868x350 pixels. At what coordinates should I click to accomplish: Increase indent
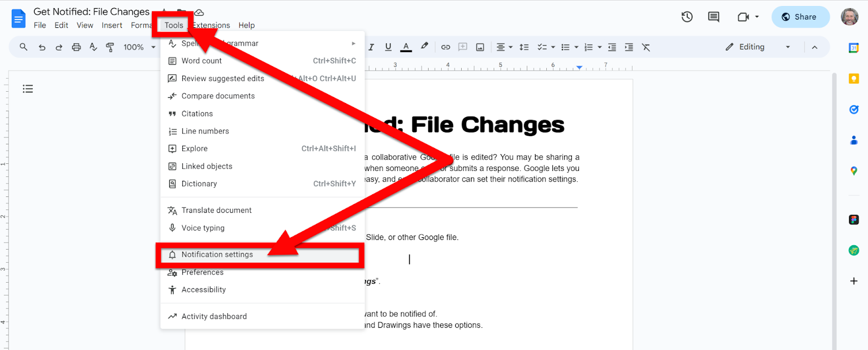pyautogui.click(x=629, y=47)
